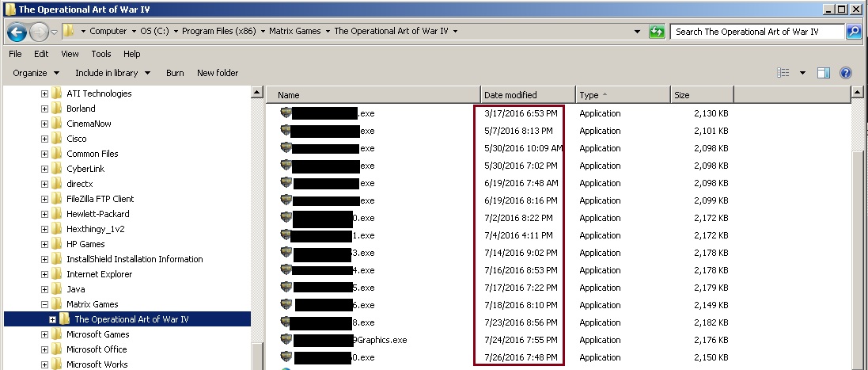Sort by the Size column header
868x370 pixels.
tap(702, 95)
